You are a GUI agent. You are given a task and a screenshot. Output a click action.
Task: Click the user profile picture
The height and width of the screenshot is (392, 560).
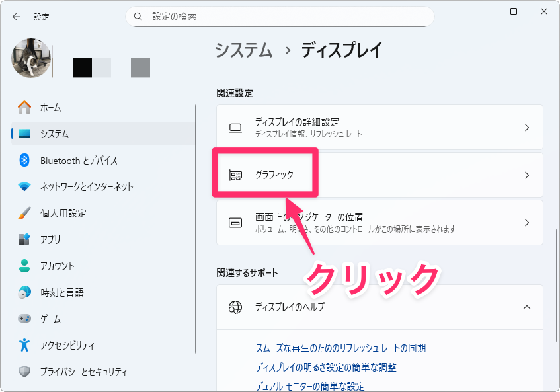click(x=31, y=58)
